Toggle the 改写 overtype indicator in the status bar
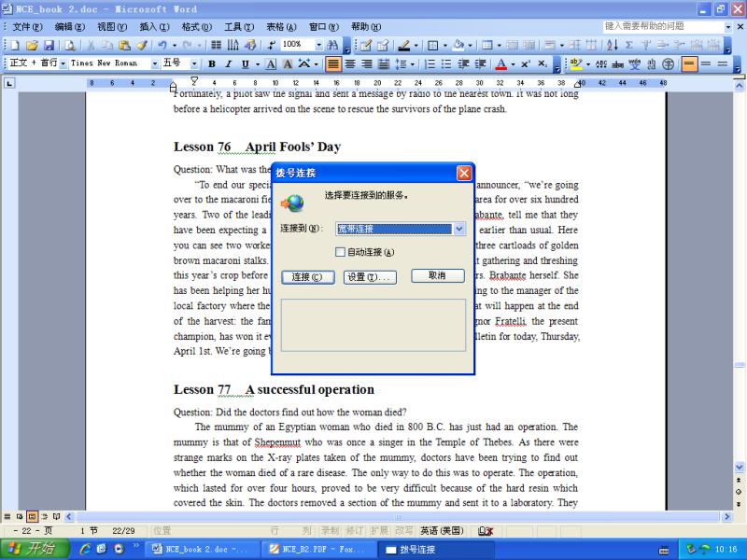Viewport: 747px width, 560px height. click(404, 530)
